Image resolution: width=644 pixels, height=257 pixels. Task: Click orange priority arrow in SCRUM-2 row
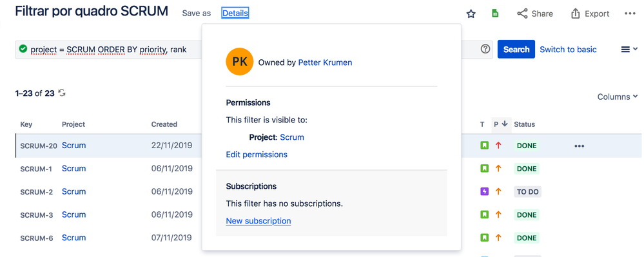click(x=498, y=191)
